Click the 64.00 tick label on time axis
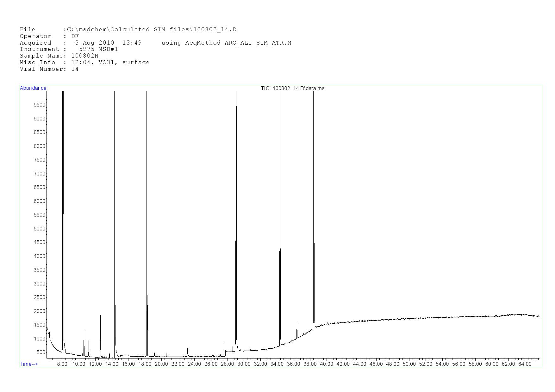Screen dimensions: 555x392 pyautogui.click(x=525, y=364)
